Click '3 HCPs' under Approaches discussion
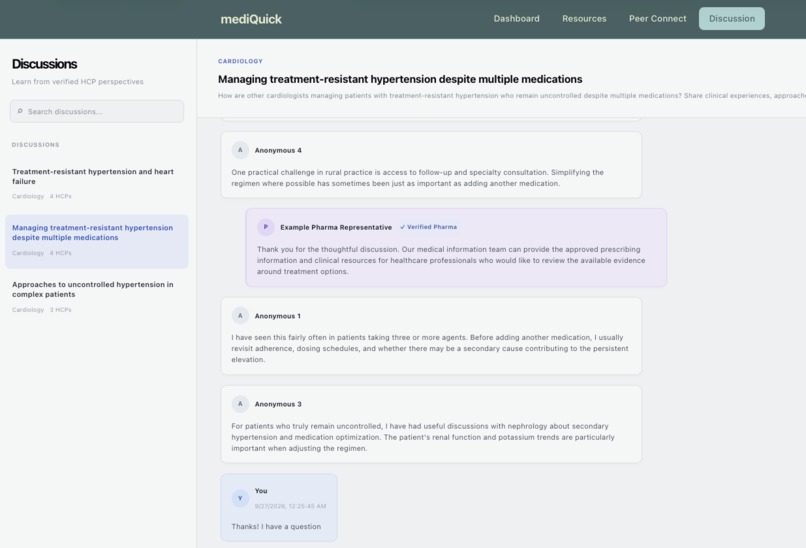Viewport: 806px width, 548px height. click(x=61, y=310)
